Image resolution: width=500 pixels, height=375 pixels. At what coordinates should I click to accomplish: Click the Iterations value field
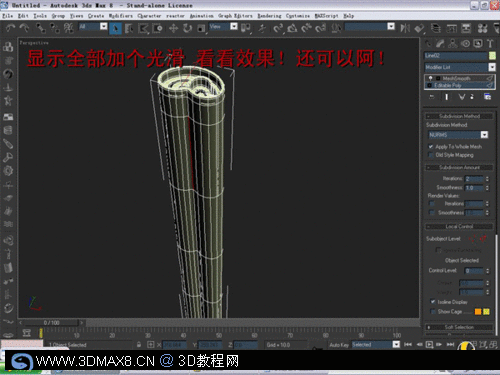pyautogui.click(x=474, y=179)
